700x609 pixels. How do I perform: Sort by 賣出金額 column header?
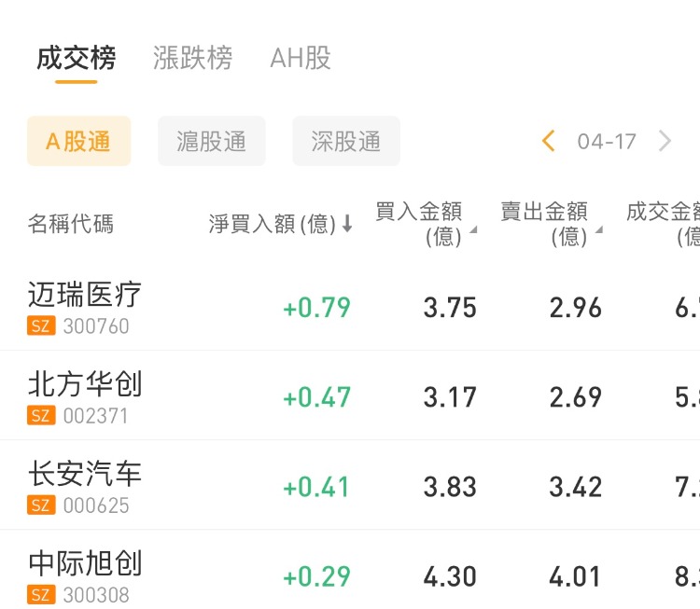point(545,224)
